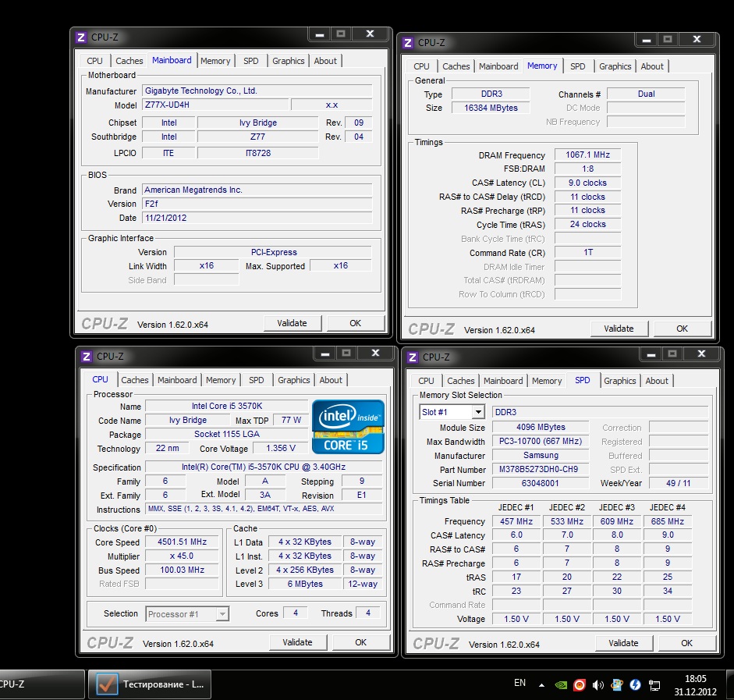Select the Mainboard tab in the CPU window

coord(177,380)
